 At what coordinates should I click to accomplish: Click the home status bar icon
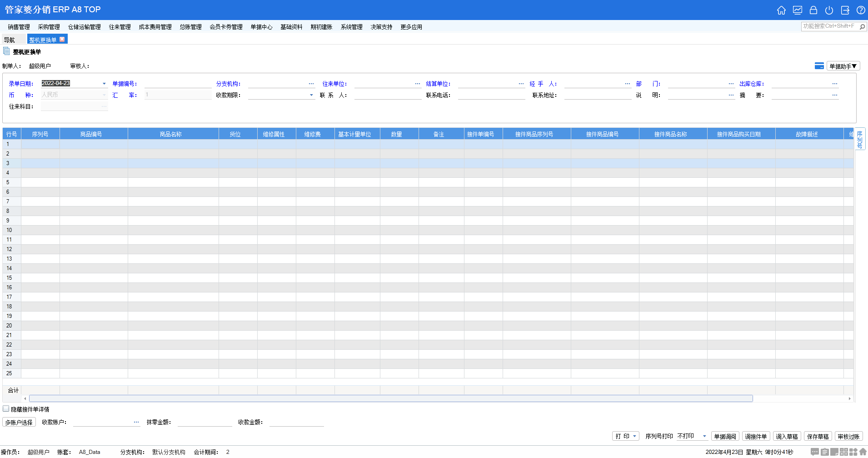tap(863, 452)
